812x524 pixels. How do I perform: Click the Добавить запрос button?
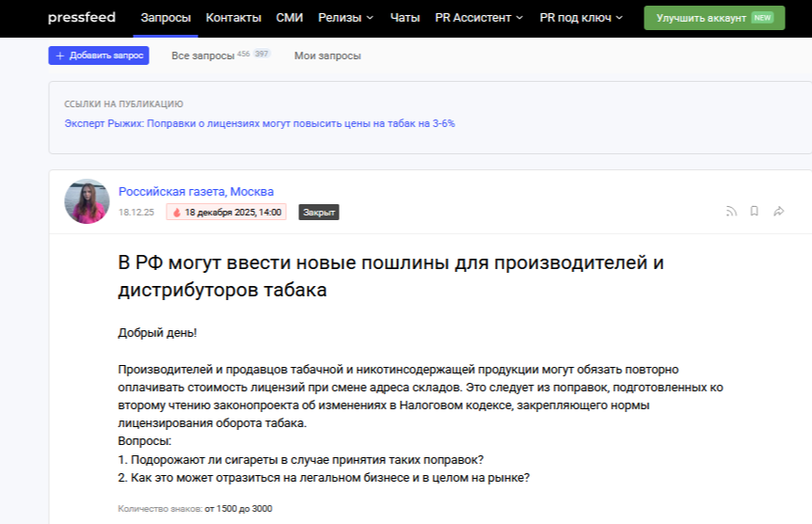pyautogui.click(x=99, y=56)
